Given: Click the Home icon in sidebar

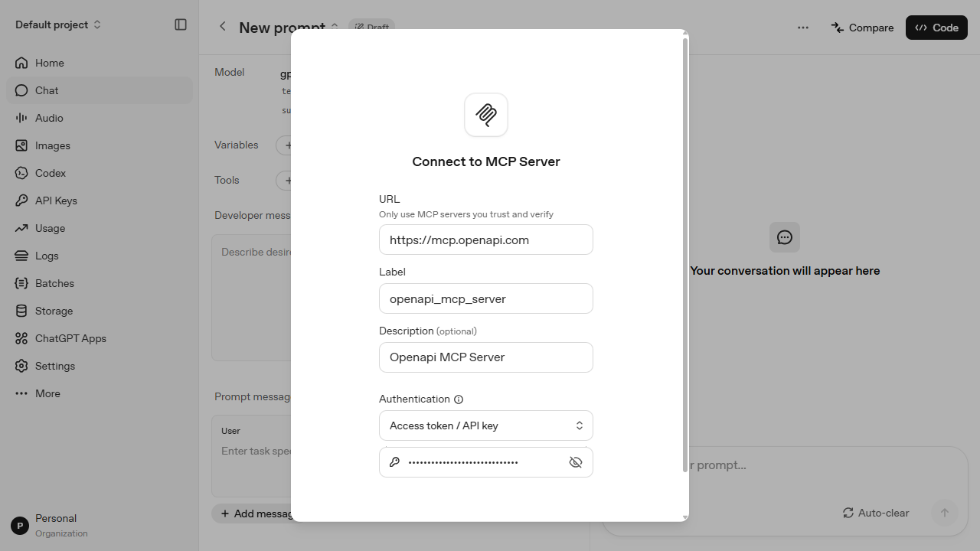Looking at the screenshot, I should 21,63.
